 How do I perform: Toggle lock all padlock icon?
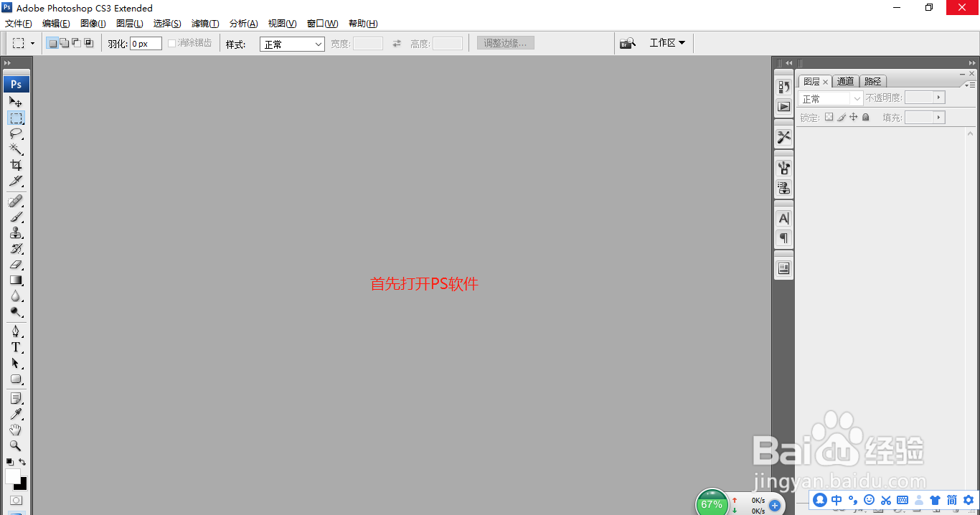point(865,117)
